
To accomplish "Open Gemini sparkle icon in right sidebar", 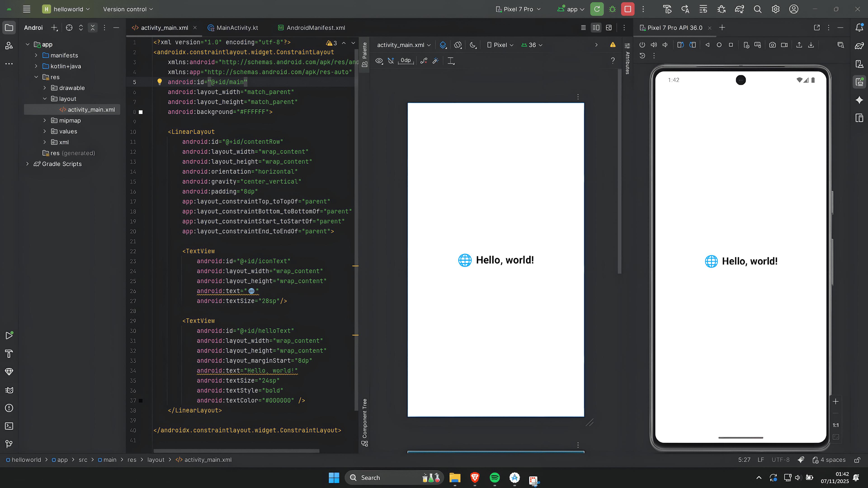I will [859, 100].
